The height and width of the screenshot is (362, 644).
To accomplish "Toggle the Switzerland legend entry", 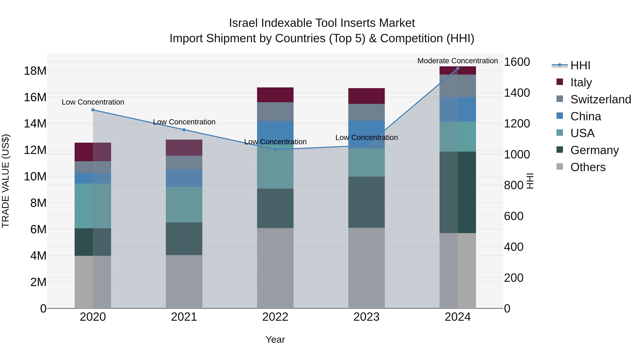I will (x=594, y=99).
